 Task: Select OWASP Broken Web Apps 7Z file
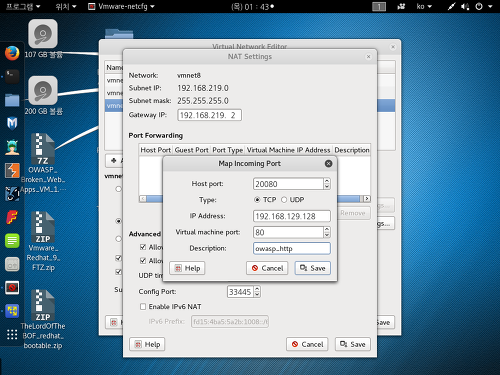pyautogui.click(x=43, y=163)
